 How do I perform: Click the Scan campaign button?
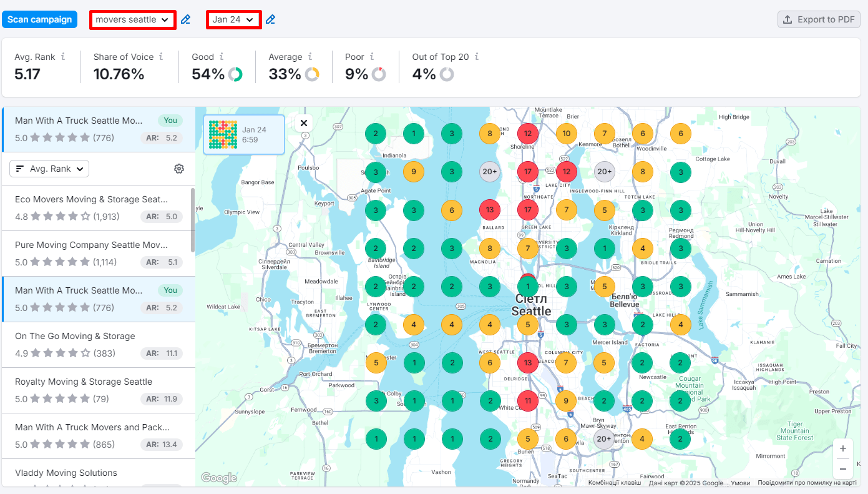39,19
